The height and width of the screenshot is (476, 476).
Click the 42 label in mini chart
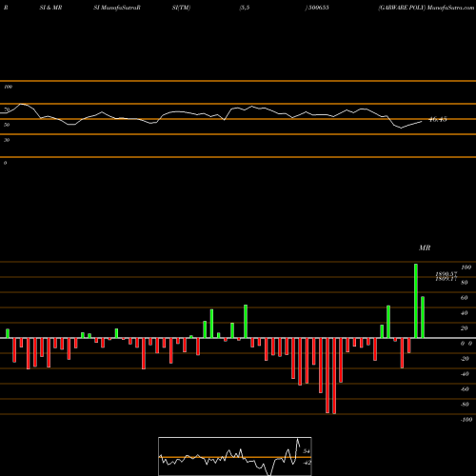[307, 463]
